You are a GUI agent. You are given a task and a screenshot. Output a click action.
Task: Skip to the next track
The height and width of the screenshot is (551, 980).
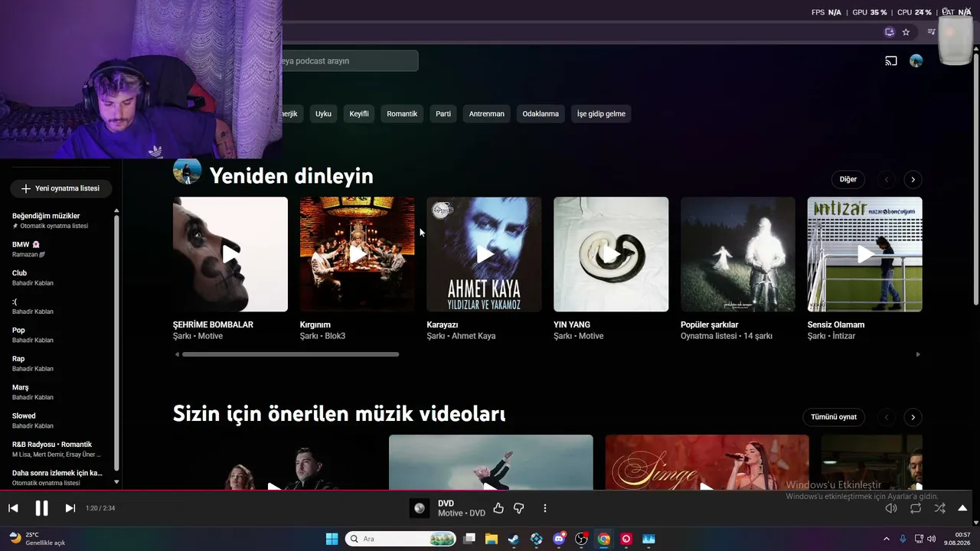tap(70, 508)
